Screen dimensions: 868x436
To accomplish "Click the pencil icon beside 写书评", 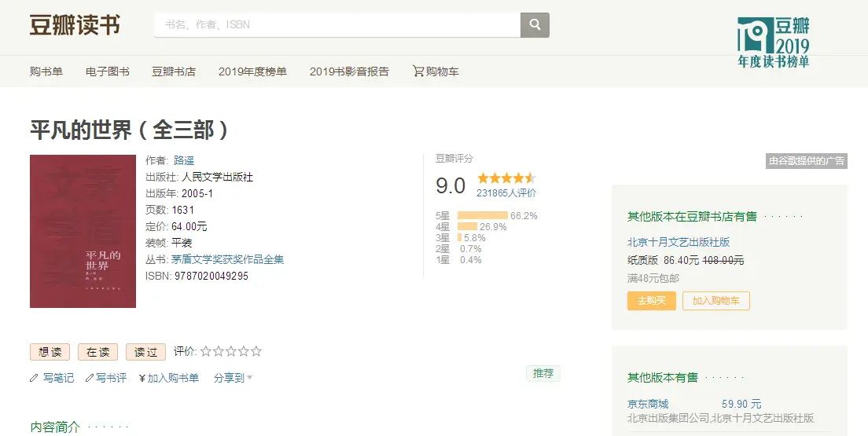I will point(90,378).
